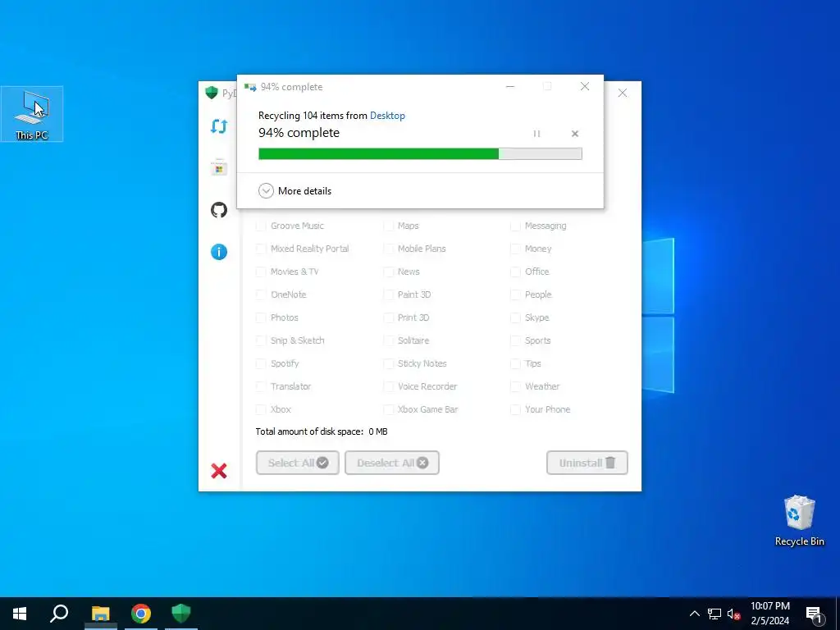
Task: Check the Messaging checkbox
Action: pyautogui.click(x=515, y=226)
